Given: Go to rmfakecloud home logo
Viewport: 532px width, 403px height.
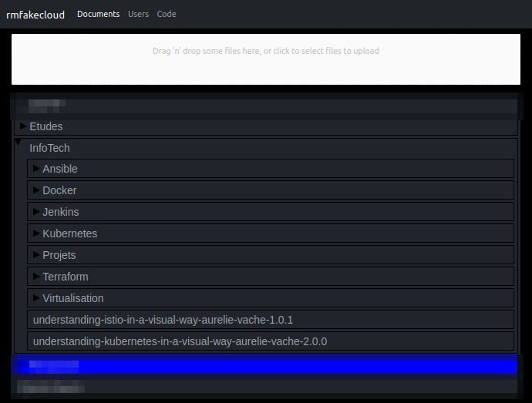Looking at the screenshot, I should pos(35,15).
